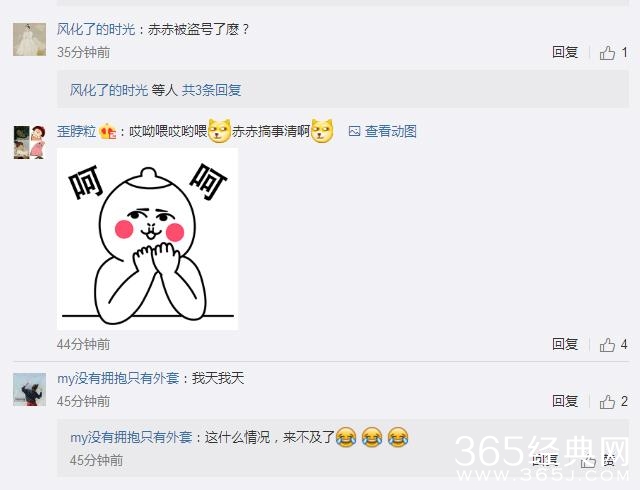Click the image icon beside 查看动图
640x490 pixels.
pyautogui.click(x=354, y=131)
